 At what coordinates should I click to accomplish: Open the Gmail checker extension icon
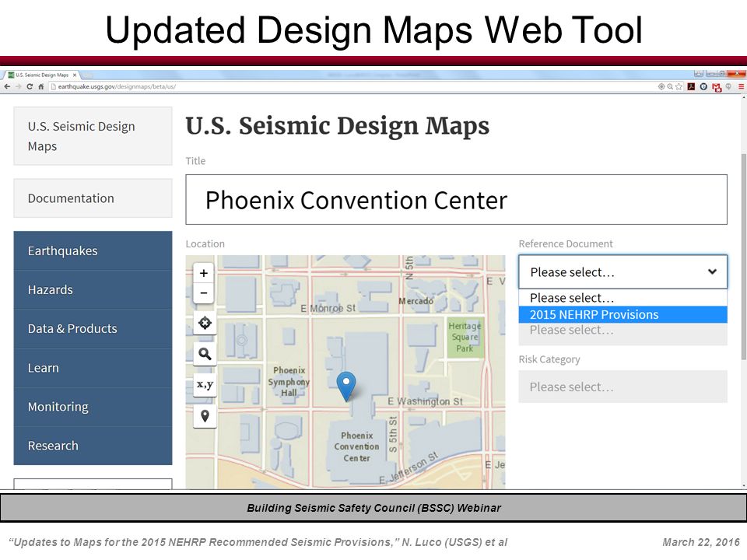pos(717,87)
